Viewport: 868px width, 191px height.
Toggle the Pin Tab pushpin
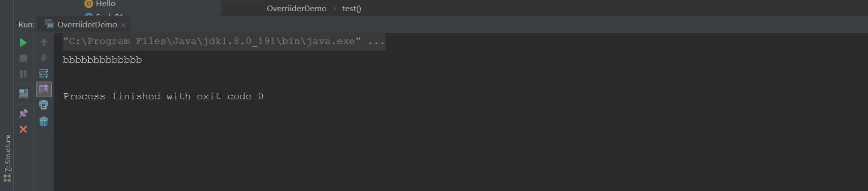[x=23, y=113]
